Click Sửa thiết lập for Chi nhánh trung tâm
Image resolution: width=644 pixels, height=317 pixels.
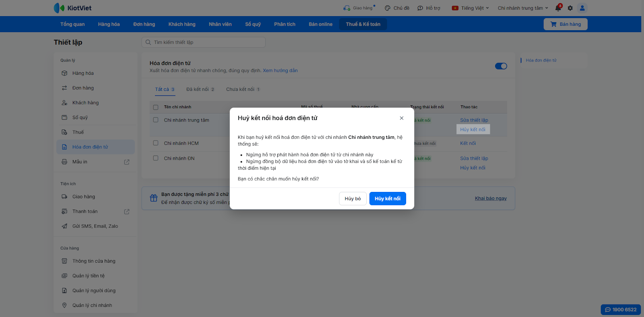(474, 120)
